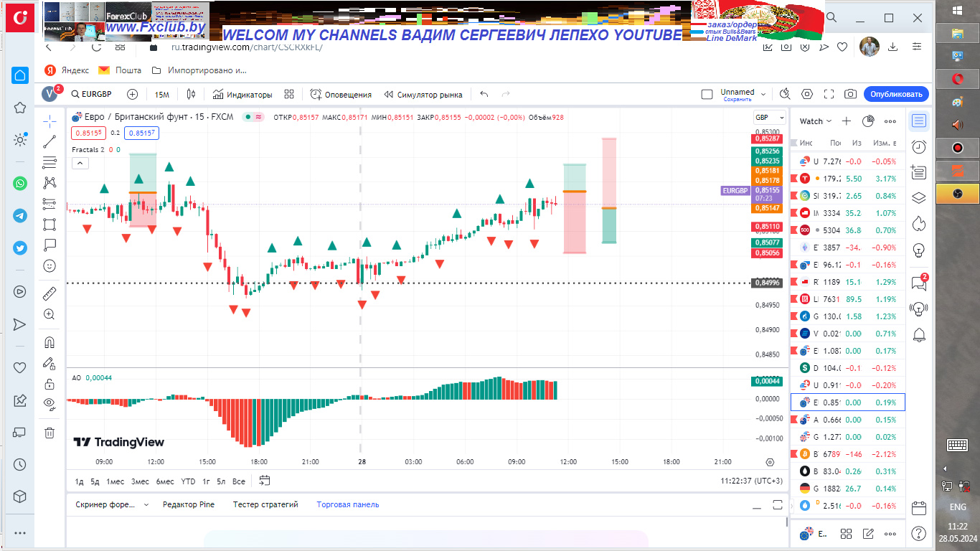Open the Индикаторы indicators dialog

coord(242,94)
